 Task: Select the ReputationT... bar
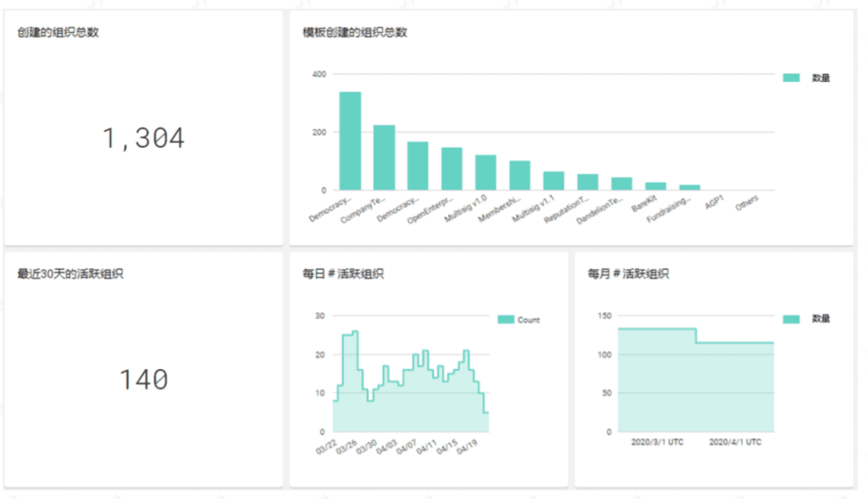pyautogui.click(x=588, y=182)
